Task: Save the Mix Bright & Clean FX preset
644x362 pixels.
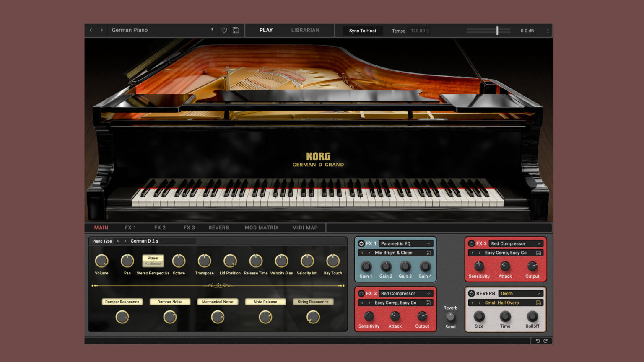Action: coord(428,253)
